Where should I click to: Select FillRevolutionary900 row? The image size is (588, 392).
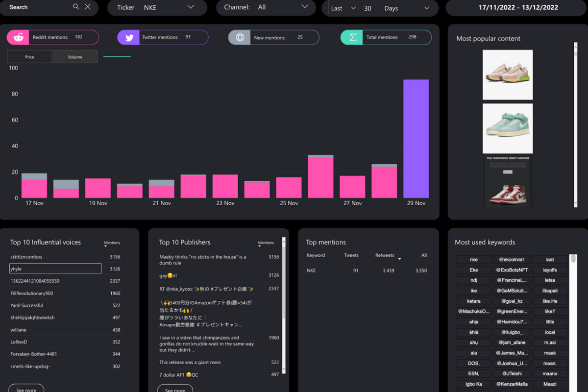(65, 293)
